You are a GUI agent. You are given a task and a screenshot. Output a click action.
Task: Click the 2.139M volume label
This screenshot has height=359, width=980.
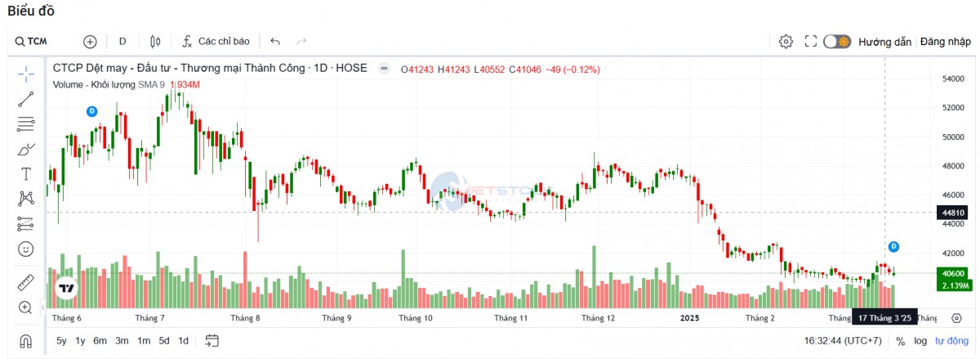[955, 285]
